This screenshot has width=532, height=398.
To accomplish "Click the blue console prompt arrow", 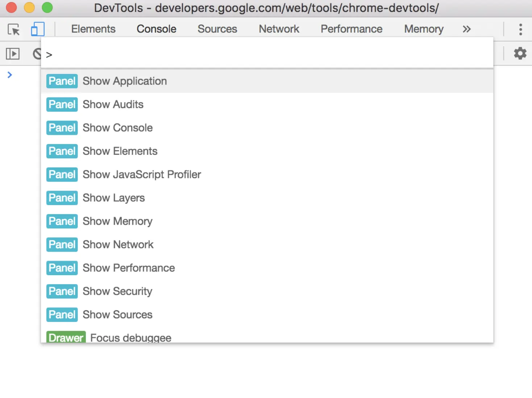I will tap(10, 75).
